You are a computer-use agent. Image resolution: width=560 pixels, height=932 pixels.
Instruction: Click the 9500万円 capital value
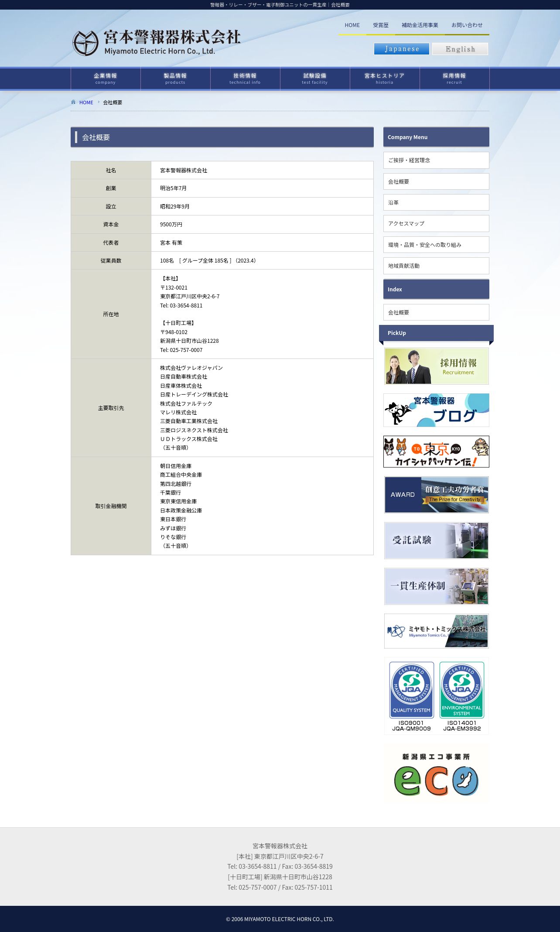click(x=171, y=224)
